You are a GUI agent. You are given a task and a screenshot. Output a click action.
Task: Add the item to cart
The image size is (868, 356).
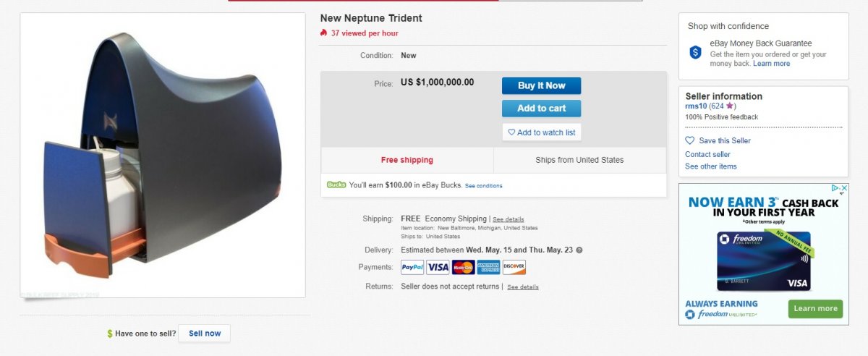tap(541, 109)
